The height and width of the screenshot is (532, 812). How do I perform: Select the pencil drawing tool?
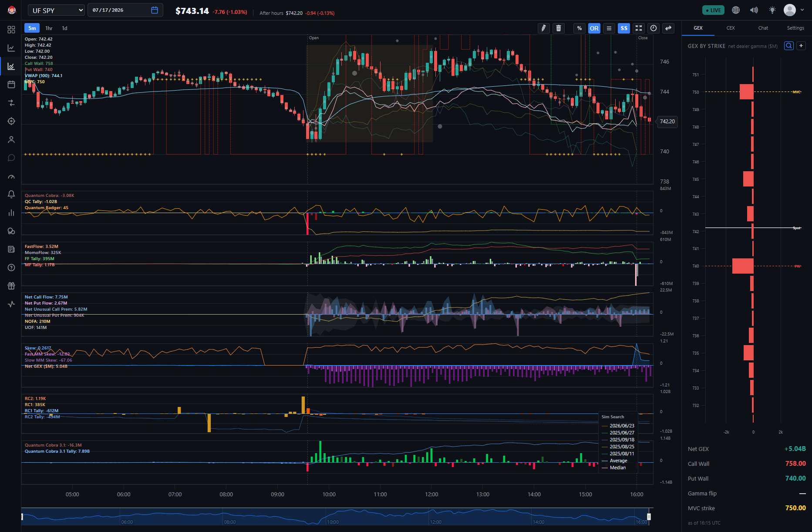click(543, 28)
